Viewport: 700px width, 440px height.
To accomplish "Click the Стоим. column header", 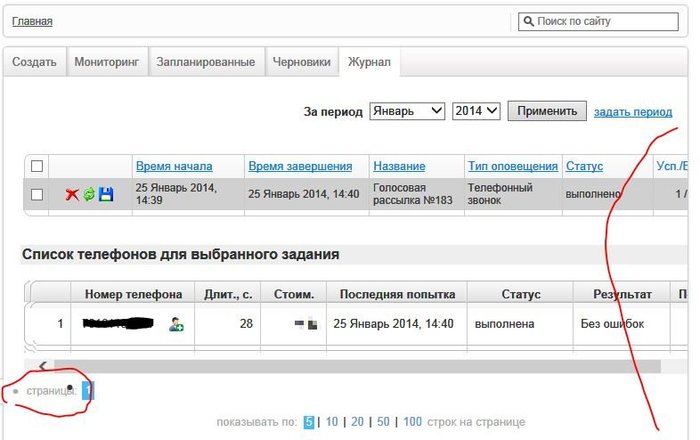I will [294, 294].
